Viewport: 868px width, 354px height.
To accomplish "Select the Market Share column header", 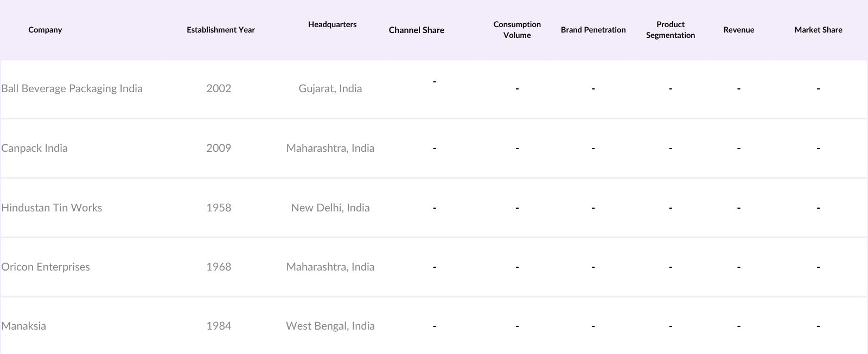I will tap(818, 30).
